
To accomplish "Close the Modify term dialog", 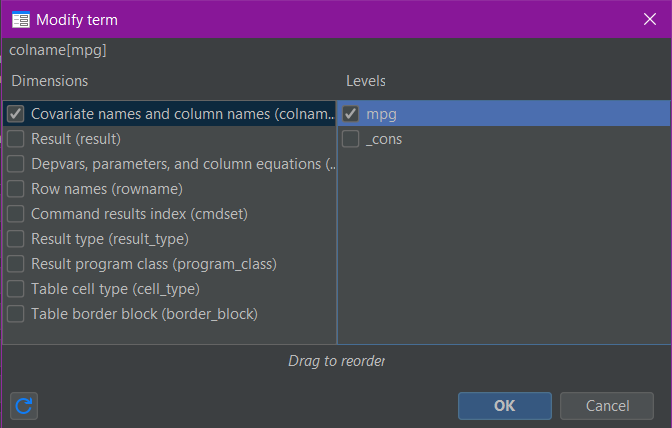I will click(x=649, y=19).
